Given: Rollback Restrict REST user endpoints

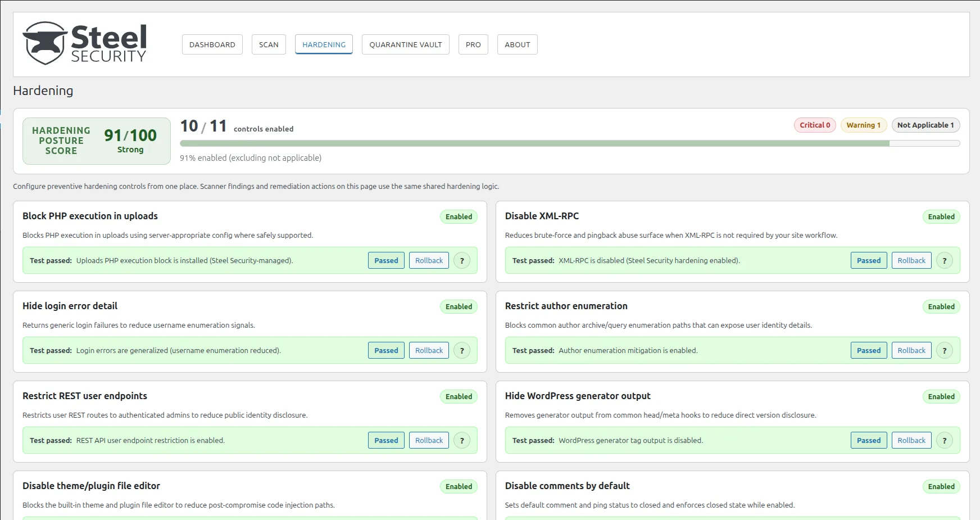Looking at the screenshot, I should click(429, 440).
